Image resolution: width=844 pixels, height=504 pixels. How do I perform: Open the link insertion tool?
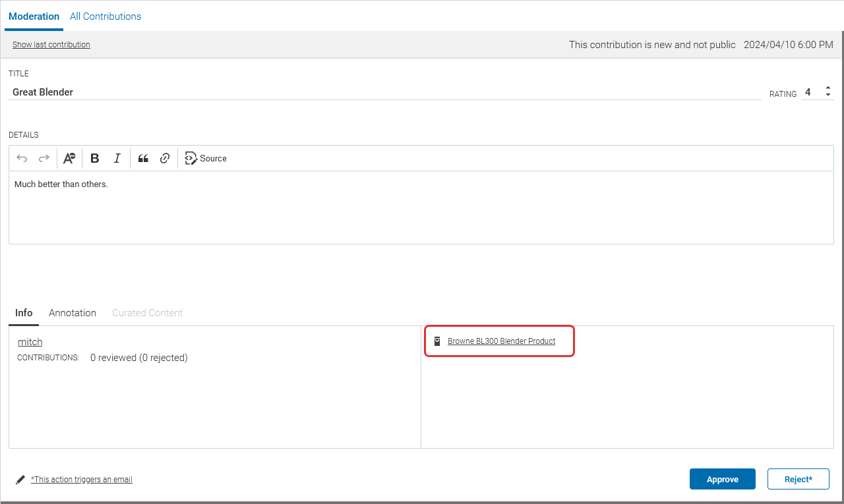click(x=164, y=158)
